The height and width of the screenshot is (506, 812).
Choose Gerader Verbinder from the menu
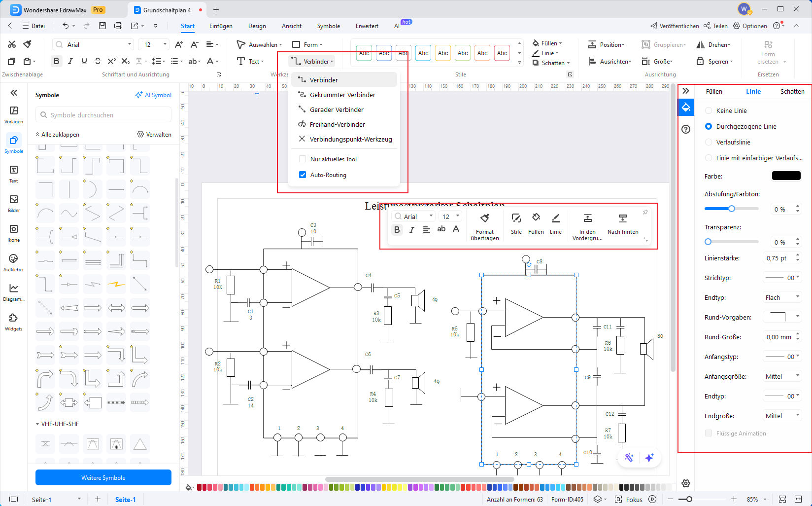click(344, 109)
